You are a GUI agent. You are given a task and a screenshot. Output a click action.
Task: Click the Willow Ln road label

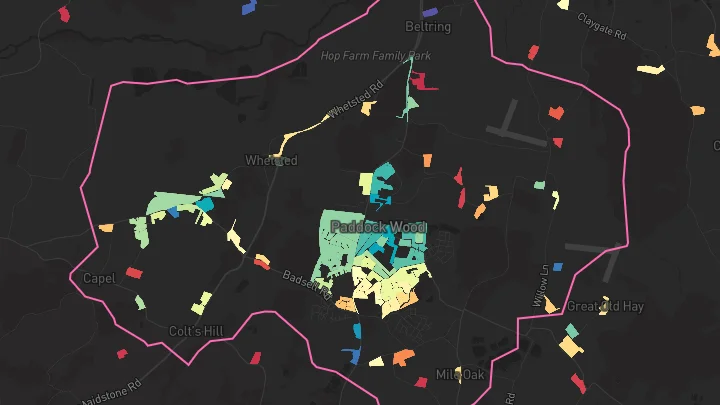point(540,286)
